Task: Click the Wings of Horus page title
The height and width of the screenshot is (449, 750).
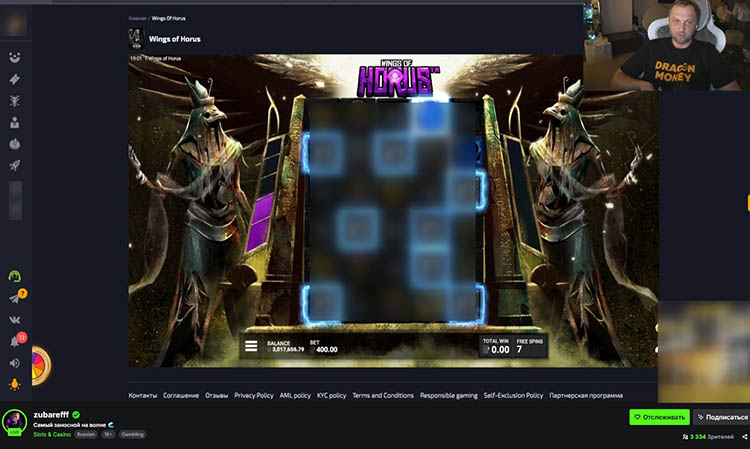Action: [x=175, y=39]
